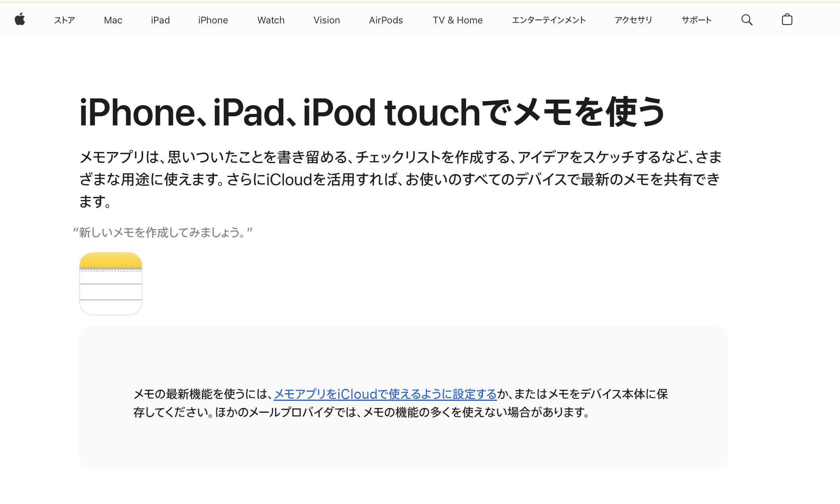This screenshot has width=840, height=504.
Task: Open the アクセサリ page
Action: (x=633, y=20)
